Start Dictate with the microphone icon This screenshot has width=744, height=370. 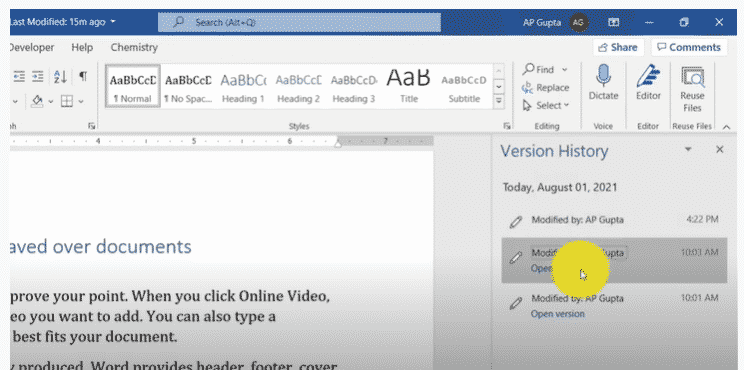(604, 83)
